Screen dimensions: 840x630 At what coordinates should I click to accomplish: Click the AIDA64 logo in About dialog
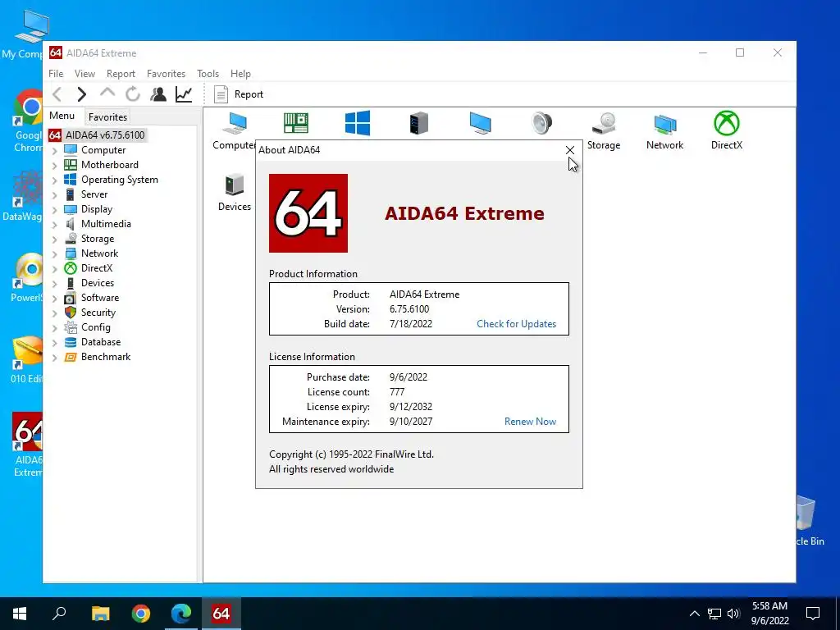pyautogui.click(x=308, y=213)
